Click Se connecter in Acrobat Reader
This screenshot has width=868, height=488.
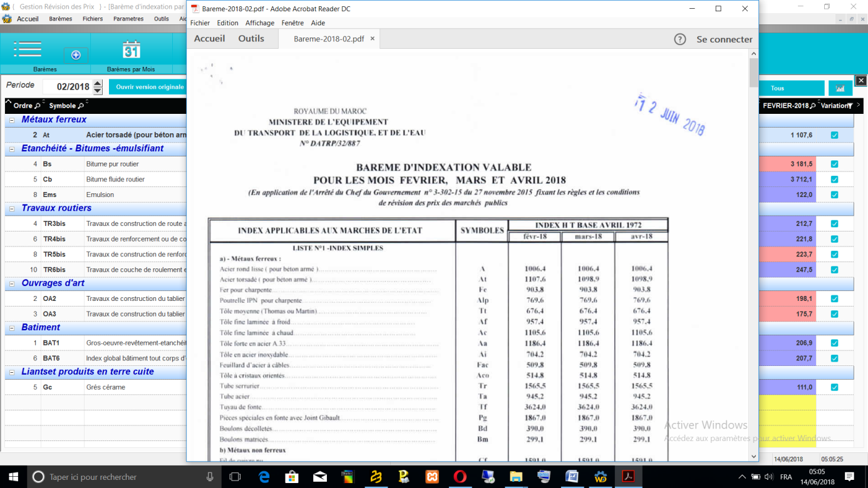pyautogui.click(x=724, y=39)
